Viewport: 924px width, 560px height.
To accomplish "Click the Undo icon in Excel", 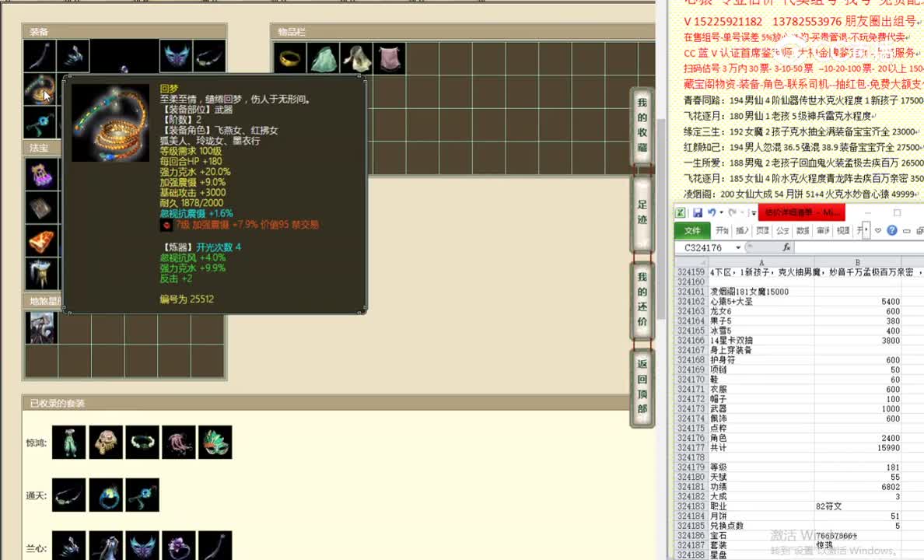I will (712, 212).
